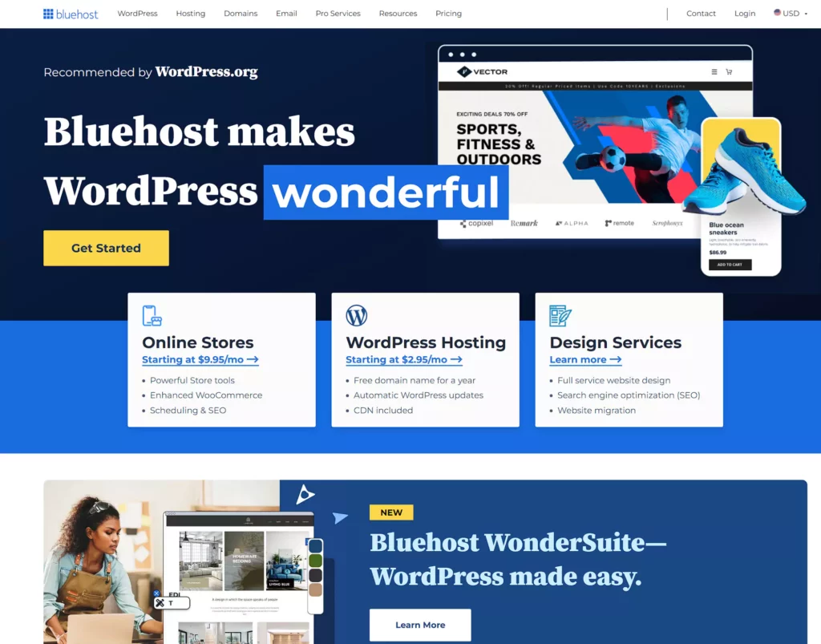Click the Scrophonyx brand logo
Viewport: 821px width, 644px height.
667,224
